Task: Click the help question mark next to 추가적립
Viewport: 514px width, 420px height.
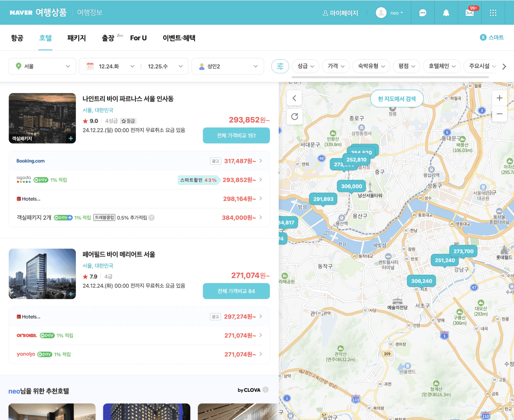Action: 152,218
